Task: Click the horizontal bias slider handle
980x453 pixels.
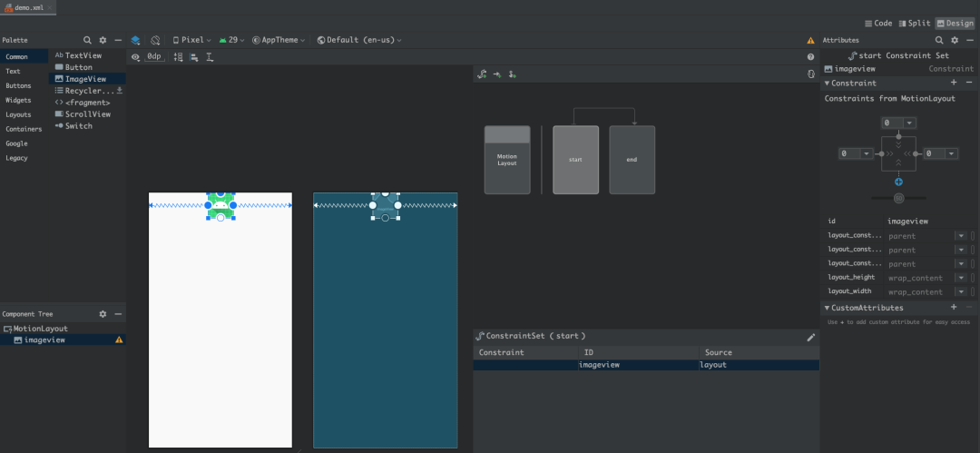Action: (898, 198)
